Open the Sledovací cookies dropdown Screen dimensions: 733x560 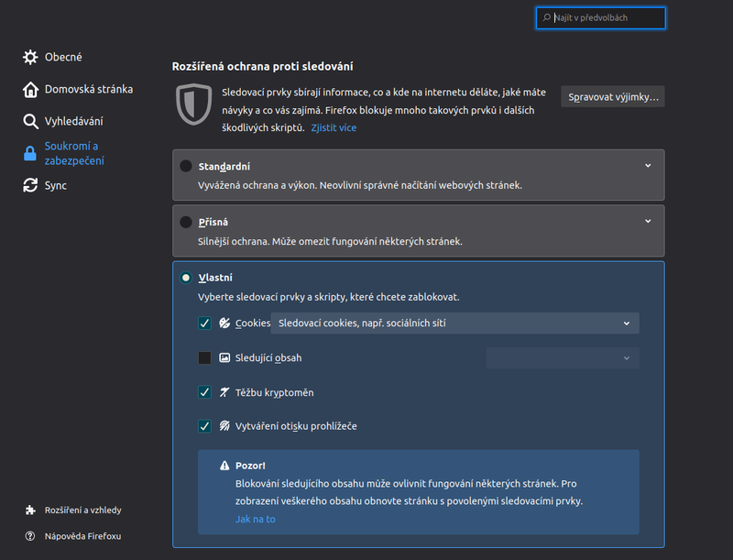[454, 323]
